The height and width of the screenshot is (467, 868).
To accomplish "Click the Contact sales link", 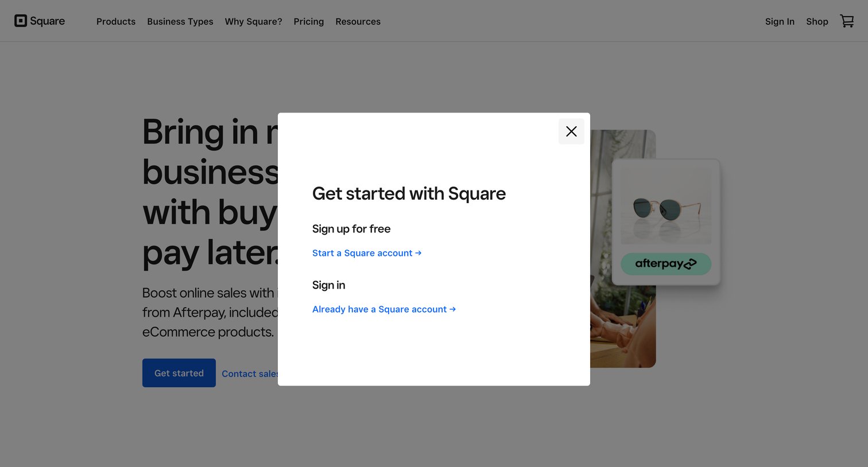I will [250, 373].
